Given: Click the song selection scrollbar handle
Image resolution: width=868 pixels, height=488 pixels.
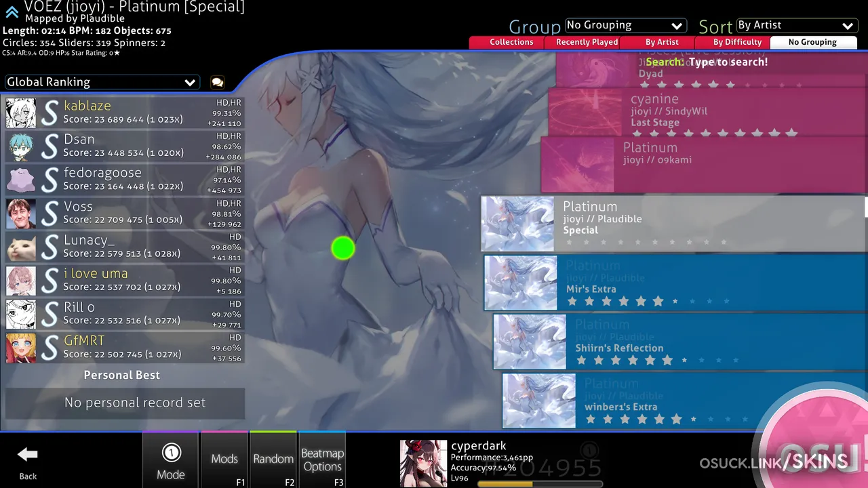Looking at the screenshot, I should 866,207.
